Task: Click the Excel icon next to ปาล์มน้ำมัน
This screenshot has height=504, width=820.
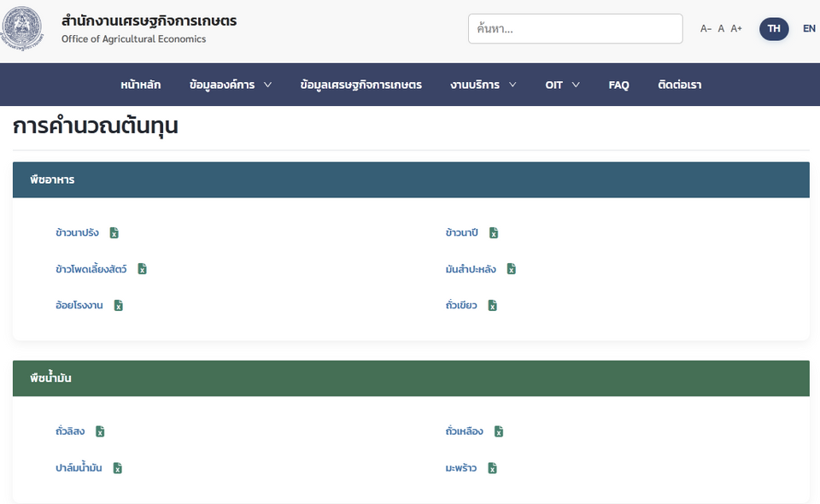Action: pyautogui.click(x=118, y=468)
